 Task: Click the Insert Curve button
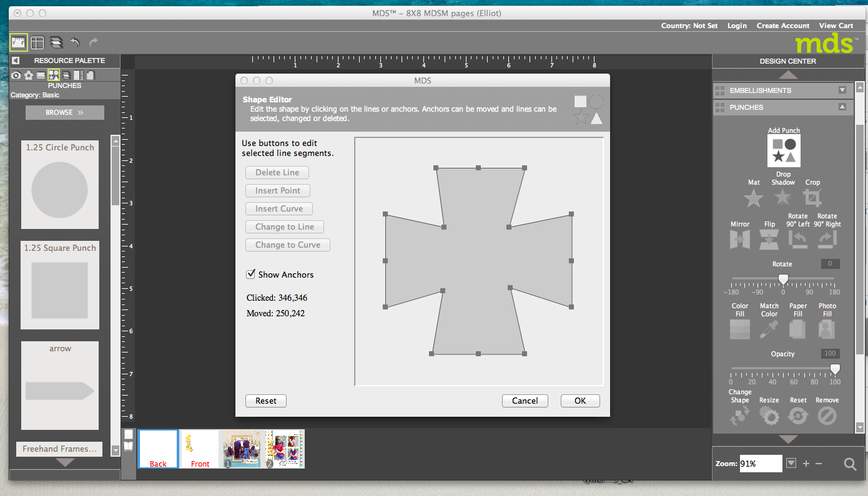[x=279, y=208]
